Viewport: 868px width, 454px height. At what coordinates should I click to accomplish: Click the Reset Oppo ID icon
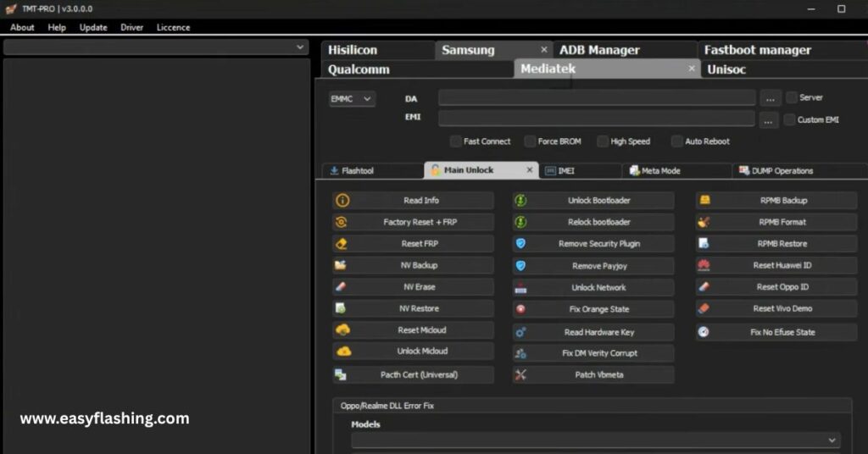pyautogui.click(x=704, y=286)
